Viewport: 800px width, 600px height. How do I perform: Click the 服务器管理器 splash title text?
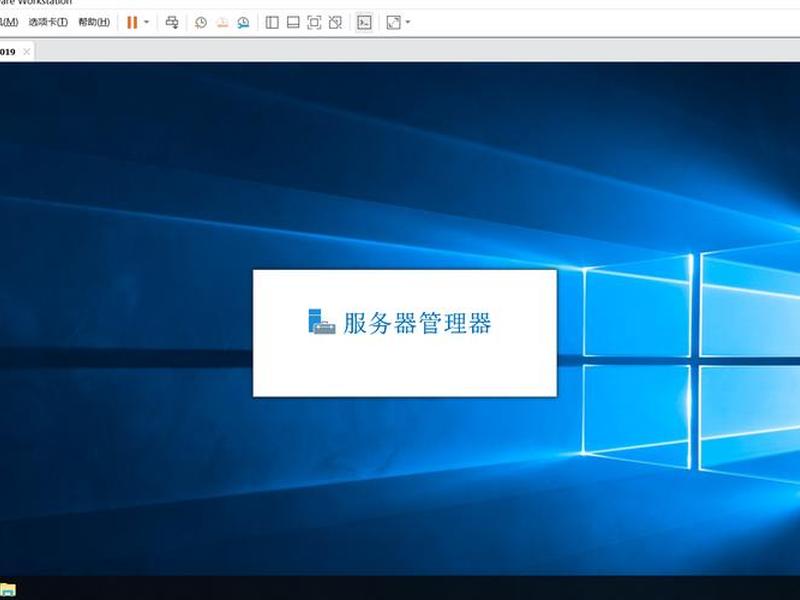point(417,323)
